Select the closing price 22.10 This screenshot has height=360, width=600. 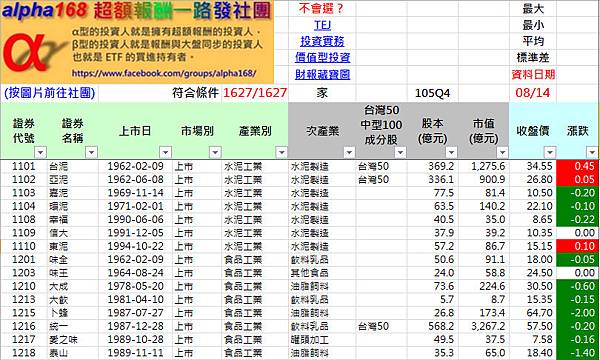533,206
